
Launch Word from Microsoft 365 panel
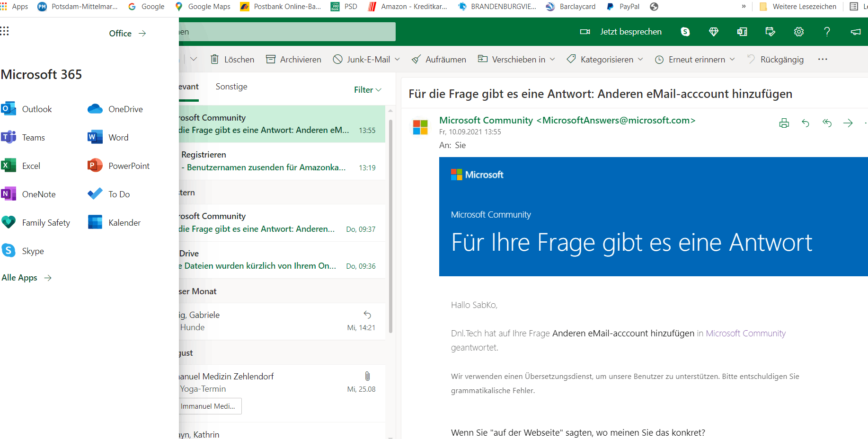pyautogui.click(x=108, y=138)
